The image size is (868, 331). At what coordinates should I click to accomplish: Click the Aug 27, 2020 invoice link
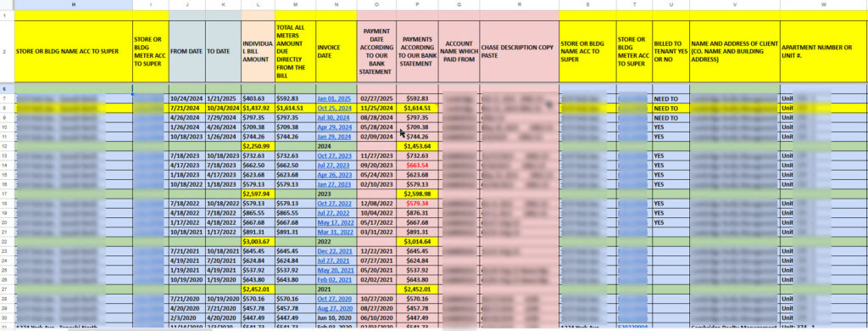point(334,309)
